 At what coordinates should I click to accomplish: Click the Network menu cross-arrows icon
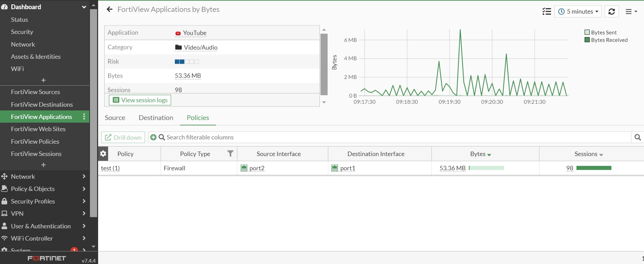coord(4,176)
